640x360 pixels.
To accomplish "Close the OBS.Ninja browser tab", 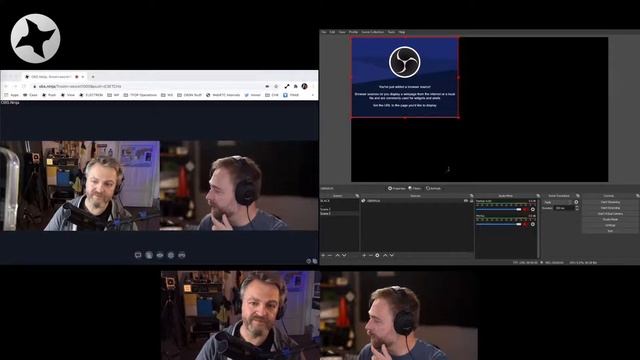I will (x=83, y=77).
